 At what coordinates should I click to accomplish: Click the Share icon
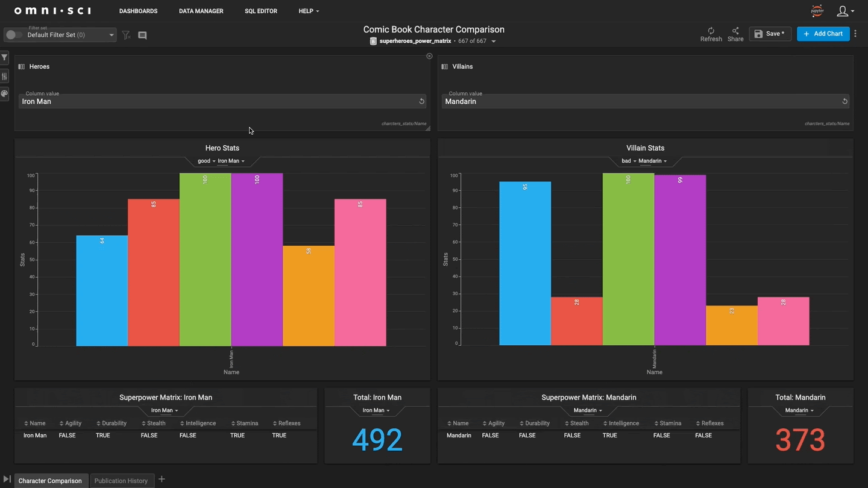tap(735, 31)
